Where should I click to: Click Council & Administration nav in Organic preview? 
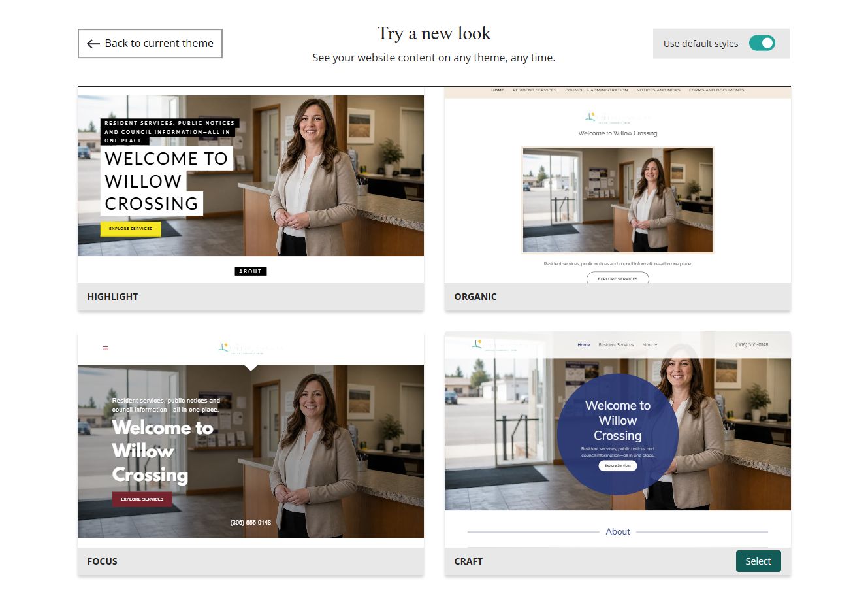point(596,90)
